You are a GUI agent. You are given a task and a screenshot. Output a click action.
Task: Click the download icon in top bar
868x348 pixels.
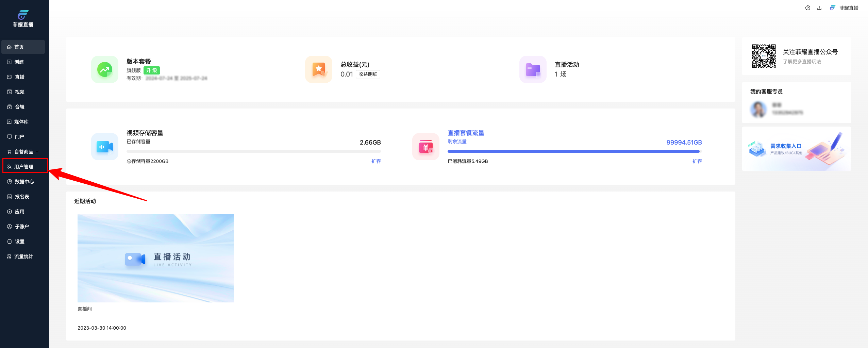819,8
